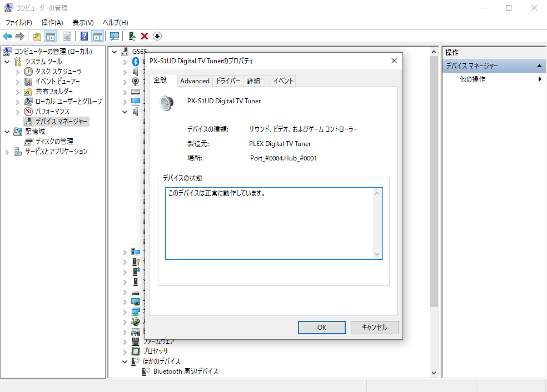Click the local users and groups icon
This screenshot has height=392, width=547.
(x=28, y=102)
